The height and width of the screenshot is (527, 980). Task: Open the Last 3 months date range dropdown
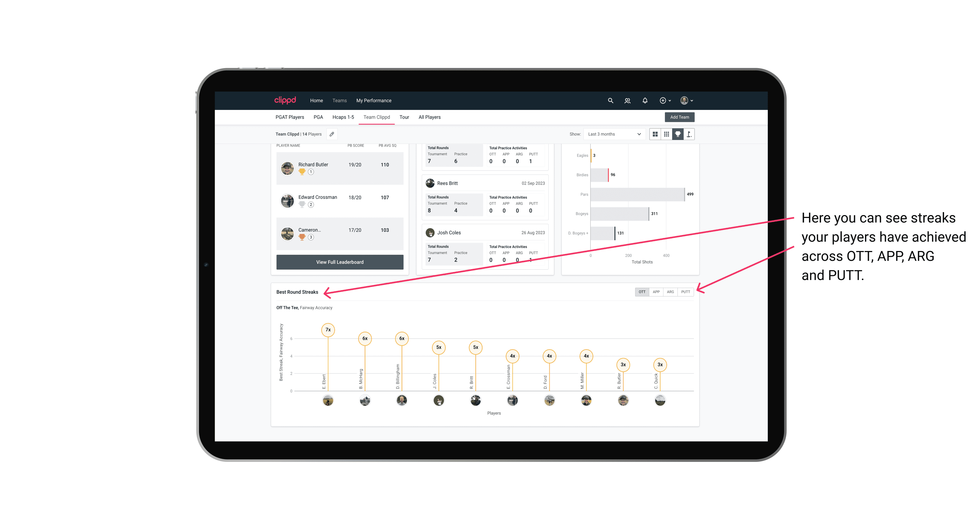pos(613,134)
